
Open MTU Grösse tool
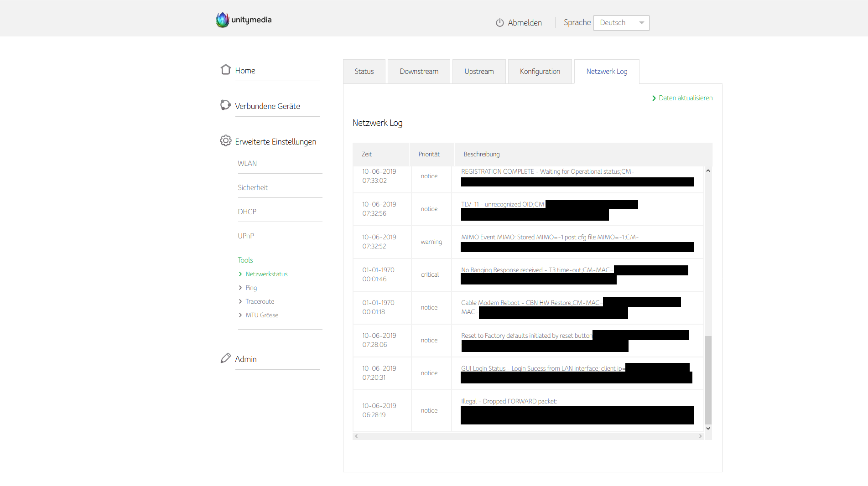point(262,315)
